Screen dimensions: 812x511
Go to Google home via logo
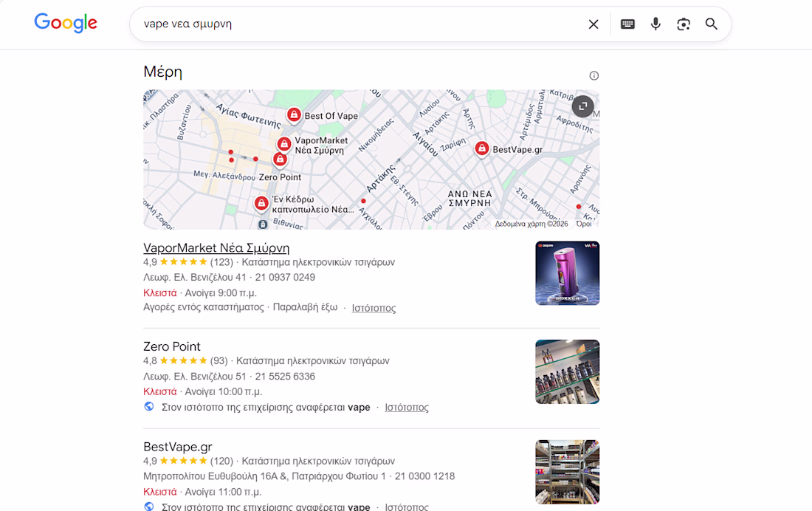[66, 24]
